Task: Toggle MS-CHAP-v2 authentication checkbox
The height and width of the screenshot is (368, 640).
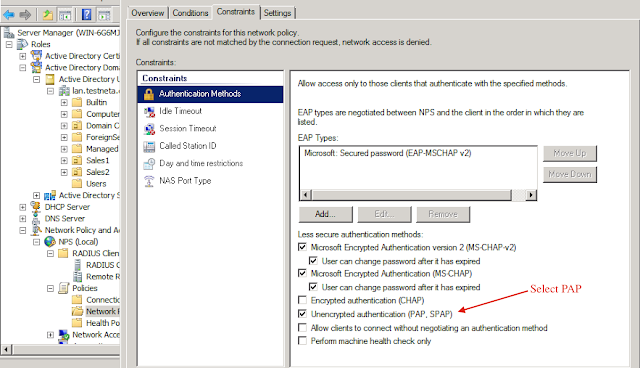Action: (302, 247)
